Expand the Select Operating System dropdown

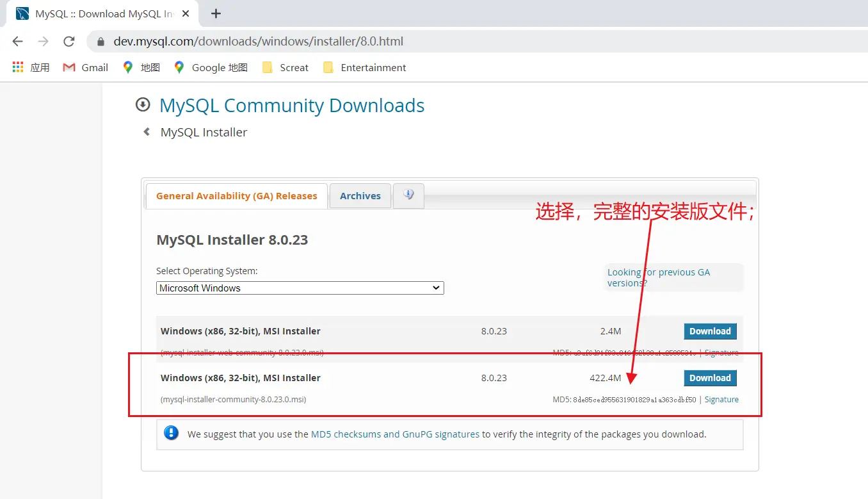click(x=300, y=288)
